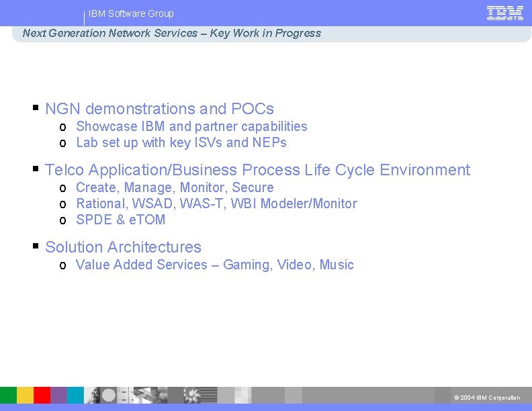
Task: Click the purple square in the footer strip
Action: (x=58, y=395)
